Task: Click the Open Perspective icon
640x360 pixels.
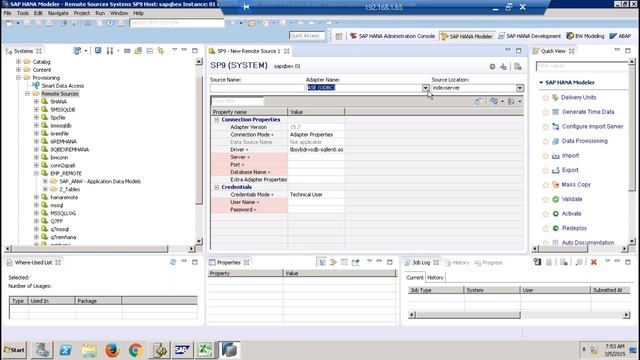Action: click(339, 36)
